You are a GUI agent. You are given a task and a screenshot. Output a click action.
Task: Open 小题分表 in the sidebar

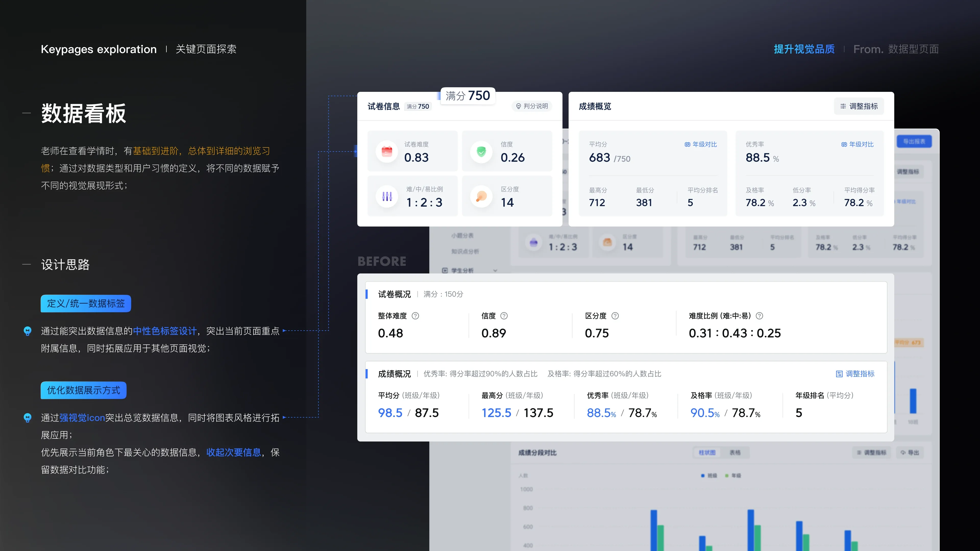tap(462, 236)
